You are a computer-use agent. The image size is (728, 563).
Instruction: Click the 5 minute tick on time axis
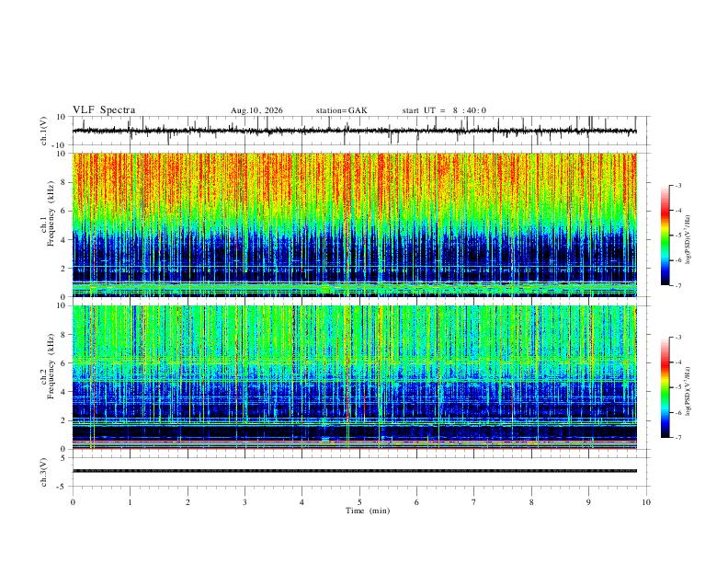(359, 502)
